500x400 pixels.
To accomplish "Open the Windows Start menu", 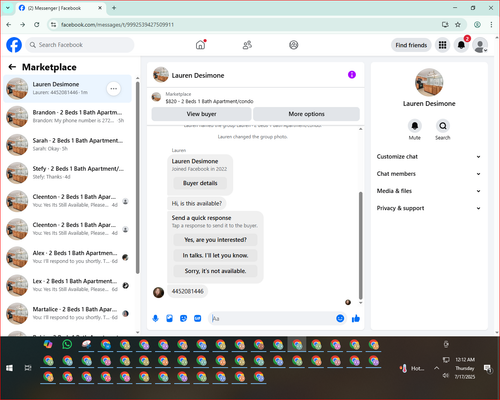I will pos(9,368).
